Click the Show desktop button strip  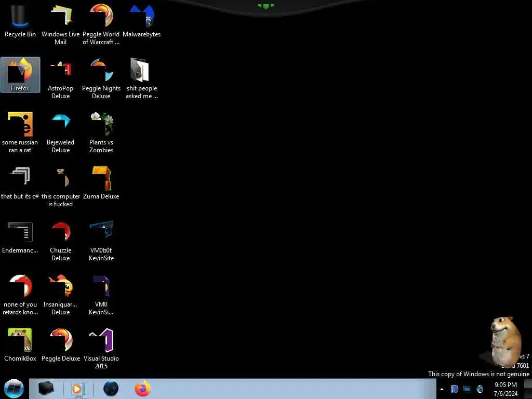click(x=528, y=389)
